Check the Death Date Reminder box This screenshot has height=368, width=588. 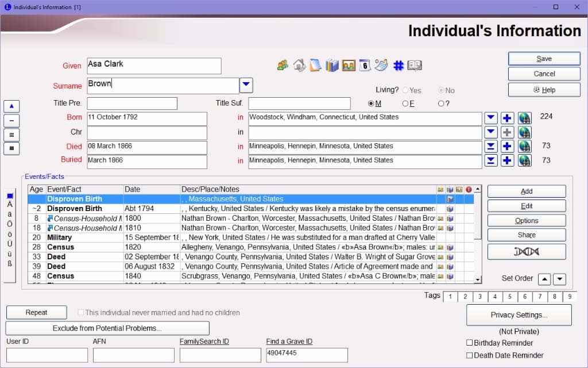click(x=470, y=355)
